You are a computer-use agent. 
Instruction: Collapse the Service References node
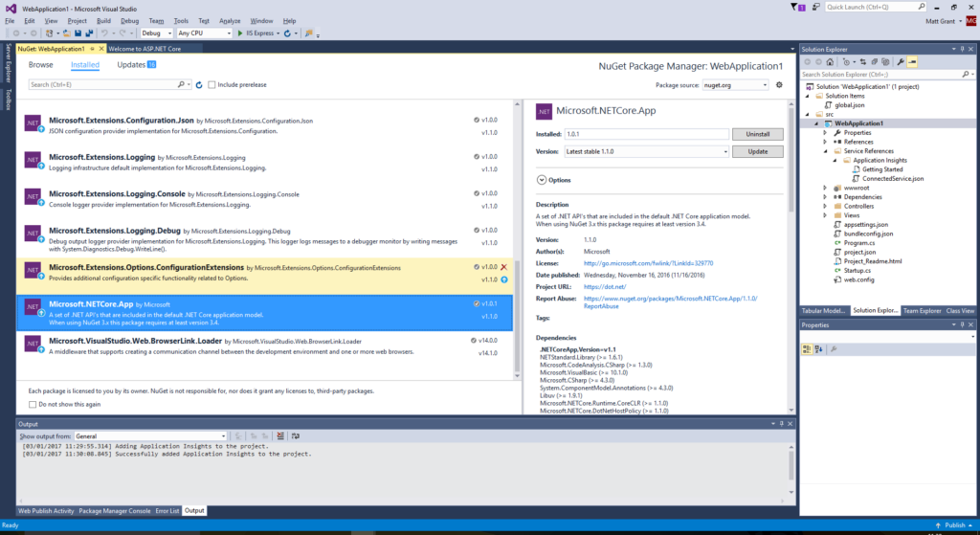(x=825, y=151)
